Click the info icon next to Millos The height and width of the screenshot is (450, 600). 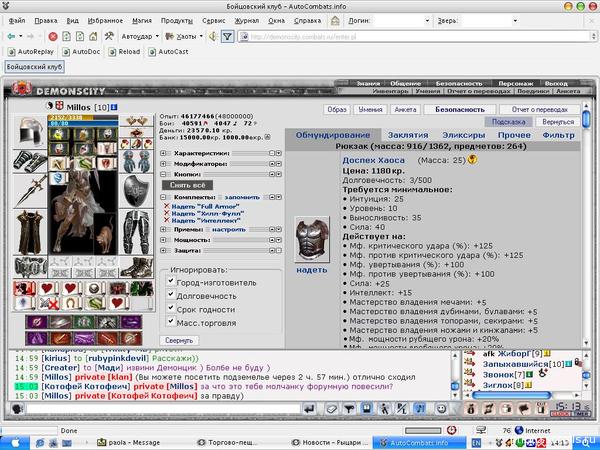click(x=114, y=107)
